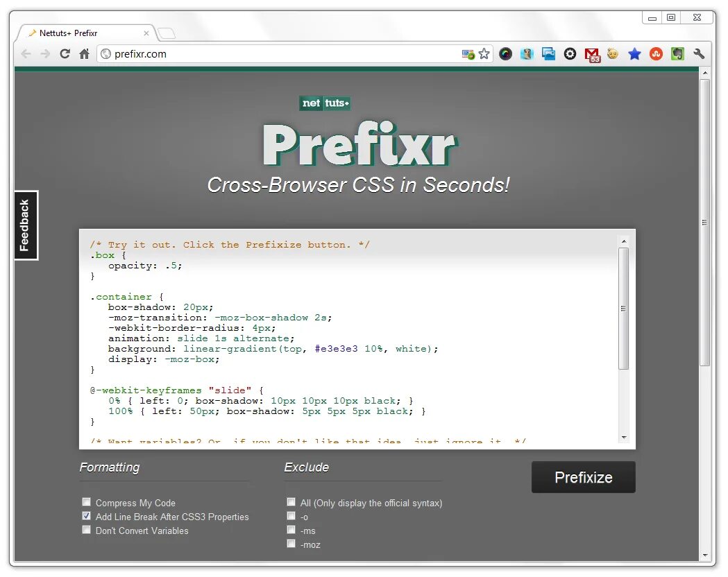Open the Chrome wrench menu
This screenshot has width=728, height=577.
point(699,54)
